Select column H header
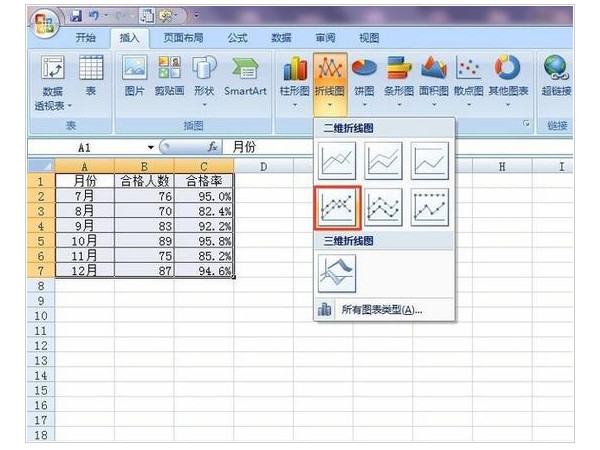 (502, 166)
